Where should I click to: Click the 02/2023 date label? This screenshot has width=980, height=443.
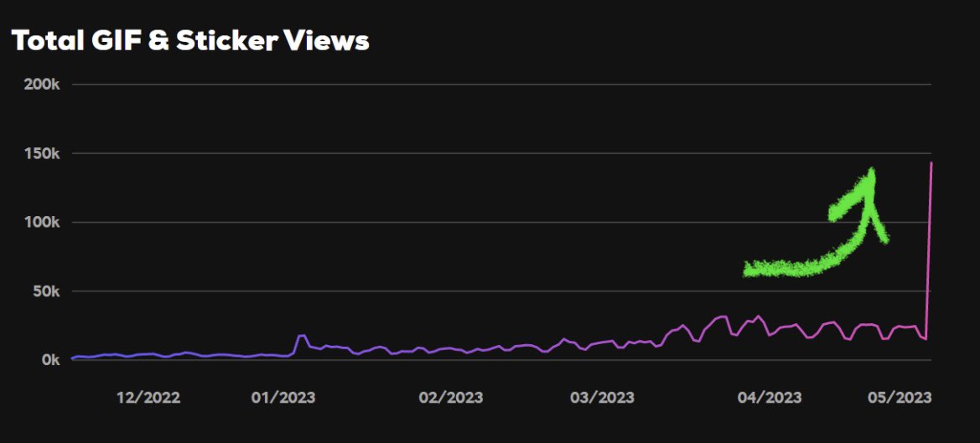pyautogui.click(x=451, y=398)
